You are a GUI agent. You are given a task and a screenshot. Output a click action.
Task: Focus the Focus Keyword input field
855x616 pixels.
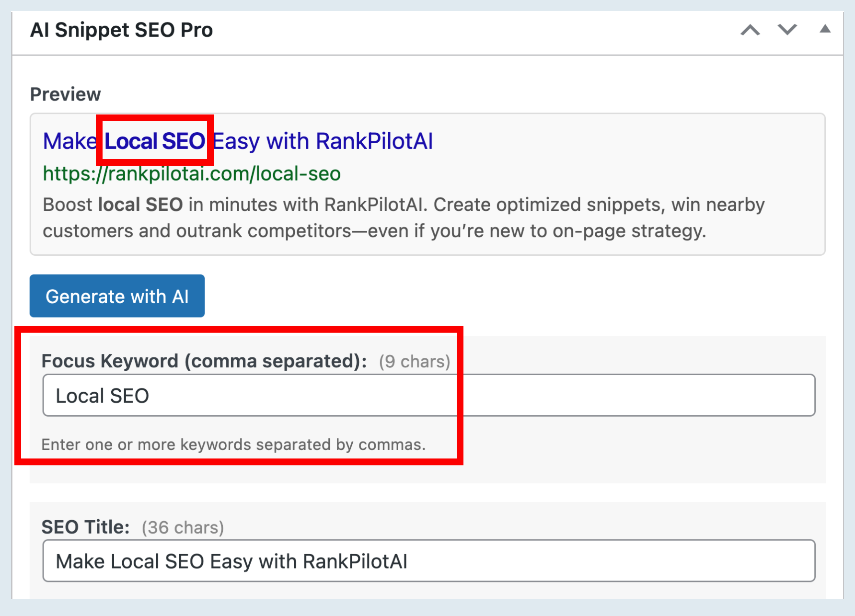coord(429,395)
